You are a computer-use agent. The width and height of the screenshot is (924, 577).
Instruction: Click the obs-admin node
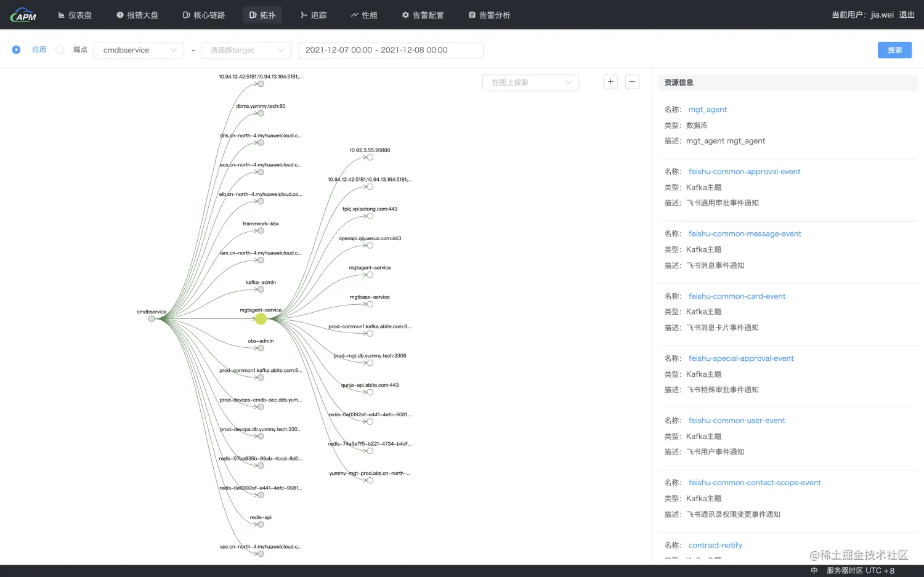(x=261, y=348)
